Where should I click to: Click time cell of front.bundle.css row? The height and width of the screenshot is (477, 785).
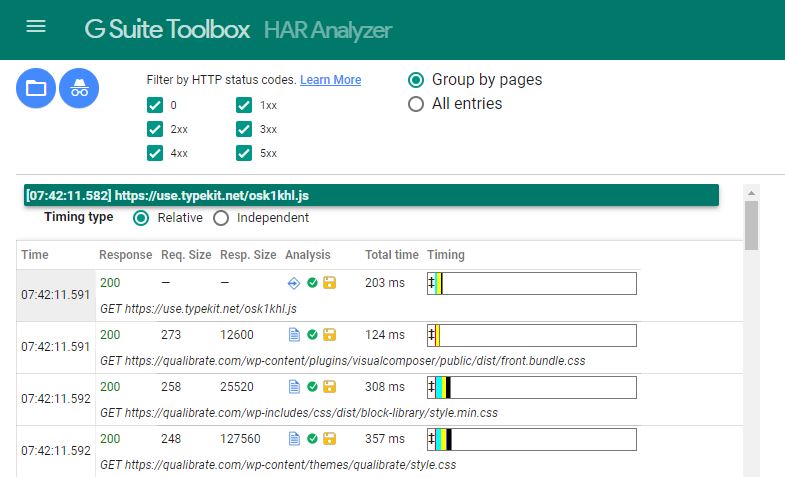(56, 347)
